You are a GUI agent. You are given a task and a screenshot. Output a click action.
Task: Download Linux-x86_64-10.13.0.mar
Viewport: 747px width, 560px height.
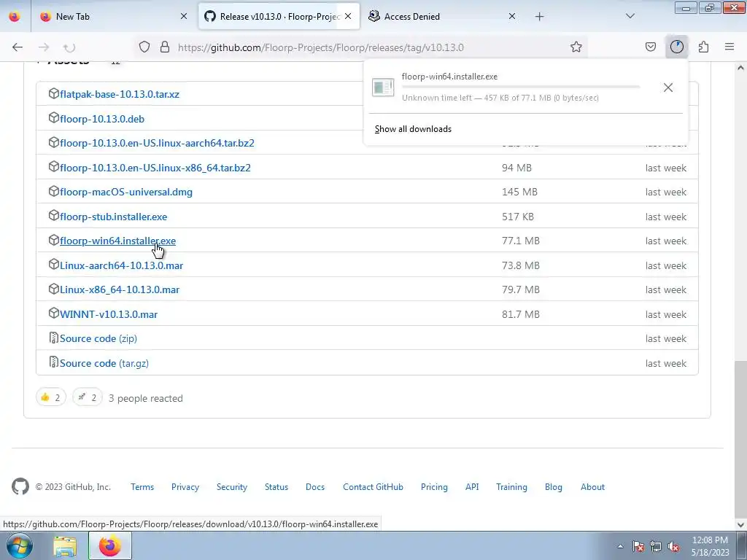[x=120, y=289]
